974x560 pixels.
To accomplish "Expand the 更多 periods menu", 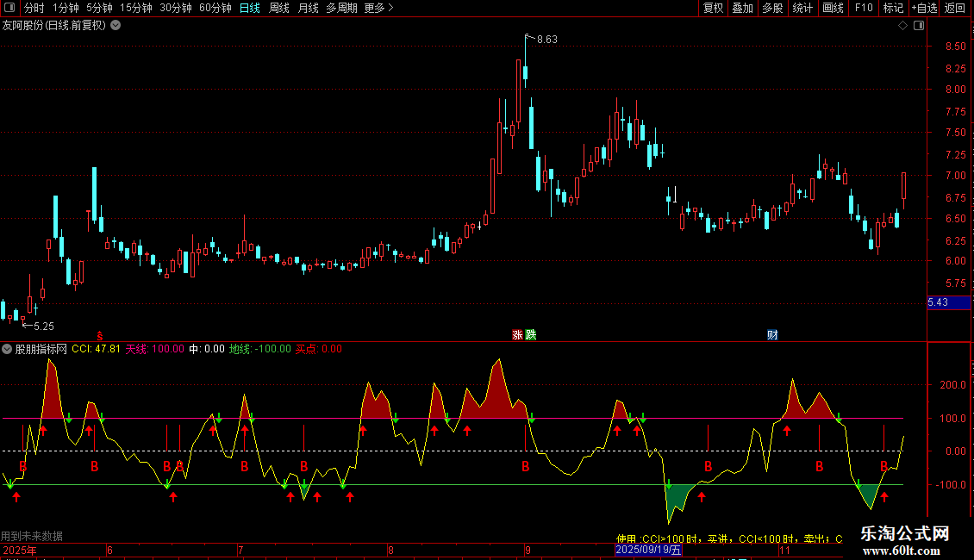I will 379,8.
